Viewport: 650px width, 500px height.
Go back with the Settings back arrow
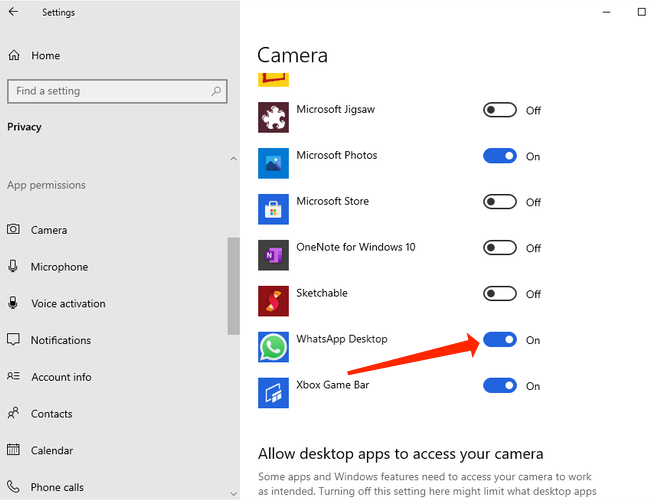(x=13, y=12)
